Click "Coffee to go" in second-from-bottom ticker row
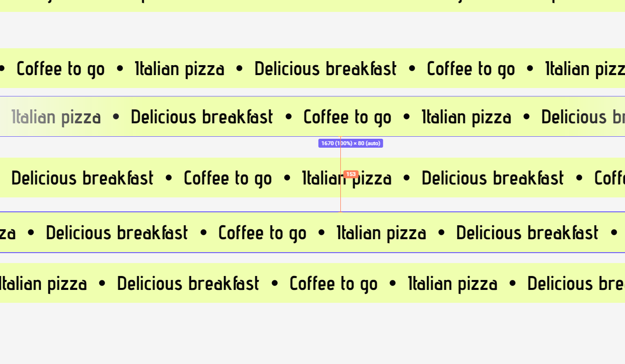The image size is (625, 364). [x=262, y=233]
